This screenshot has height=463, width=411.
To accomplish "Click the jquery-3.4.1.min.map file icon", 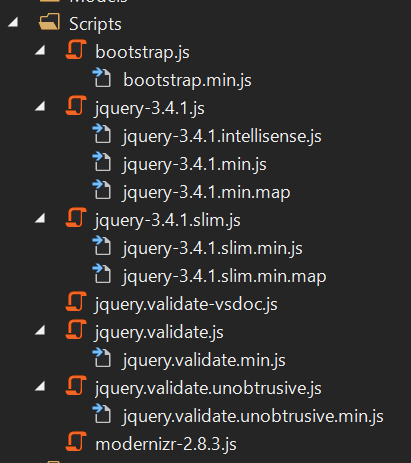I will 102,190.
